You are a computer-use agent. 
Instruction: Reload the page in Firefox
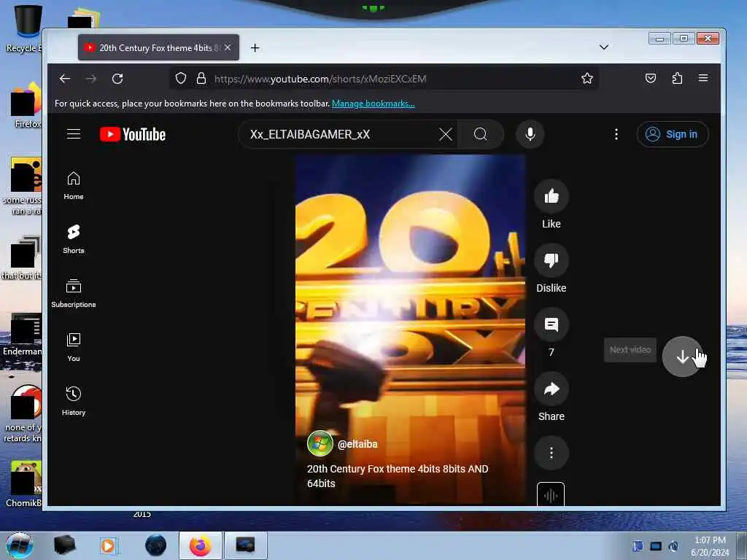coord(117,79)
